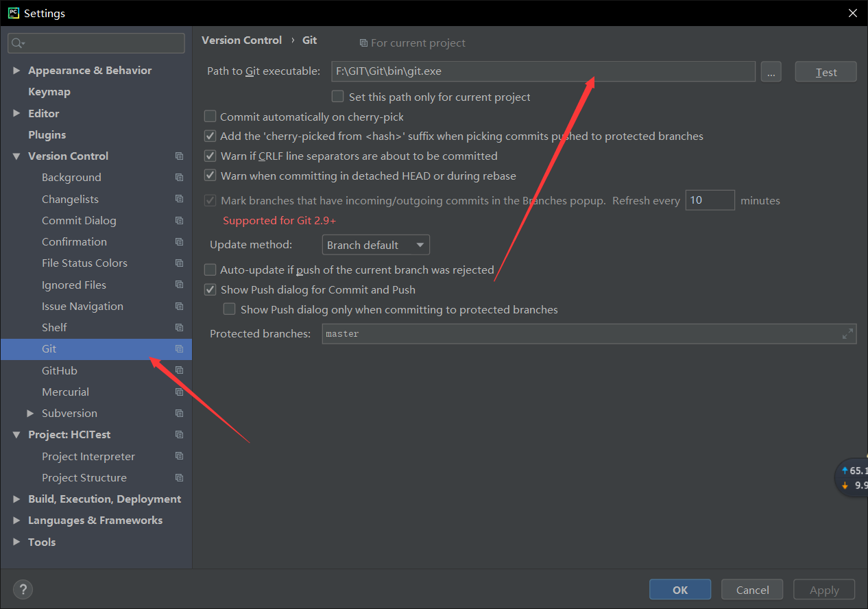Click the Refresh every minutes field
868x609 pixels.
pos(710,200)
